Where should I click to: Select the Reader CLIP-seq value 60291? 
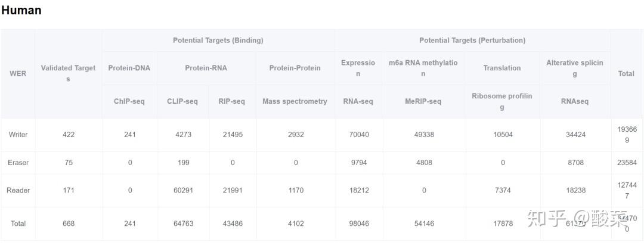pos(183,191)
